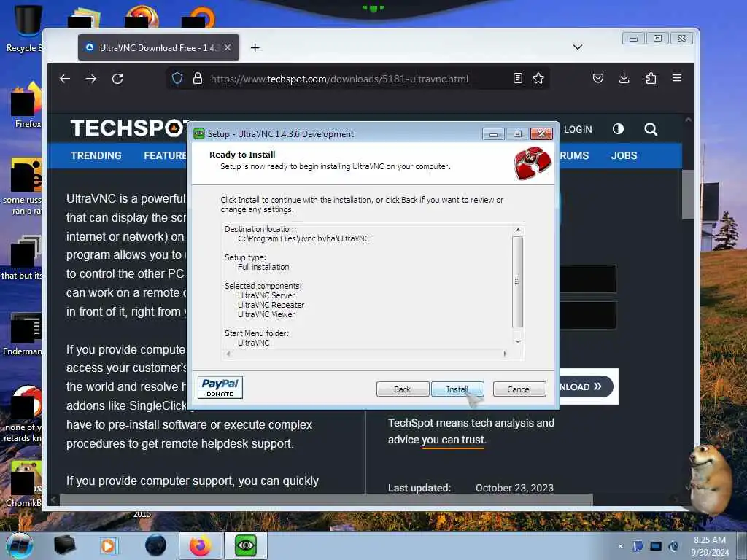Open Firefox from the taskbar
The image size is (747, 560).
coord(200,545)
